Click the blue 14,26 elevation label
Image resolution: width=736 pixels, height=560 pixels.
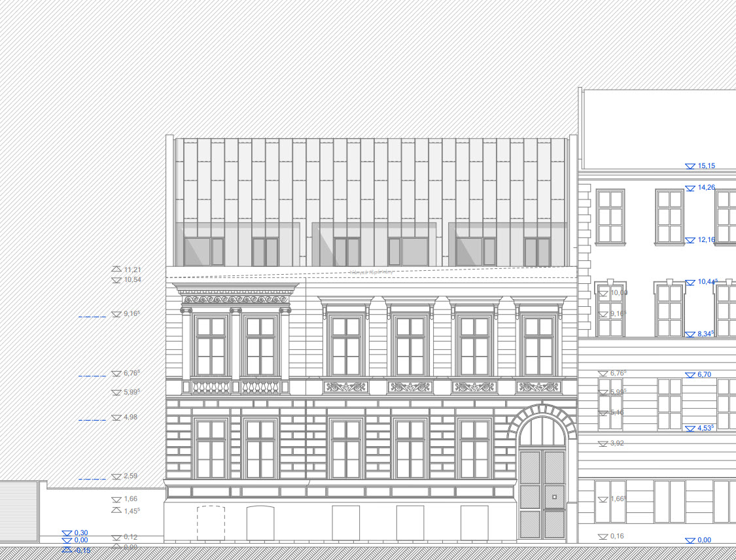(x=707, y=187)
